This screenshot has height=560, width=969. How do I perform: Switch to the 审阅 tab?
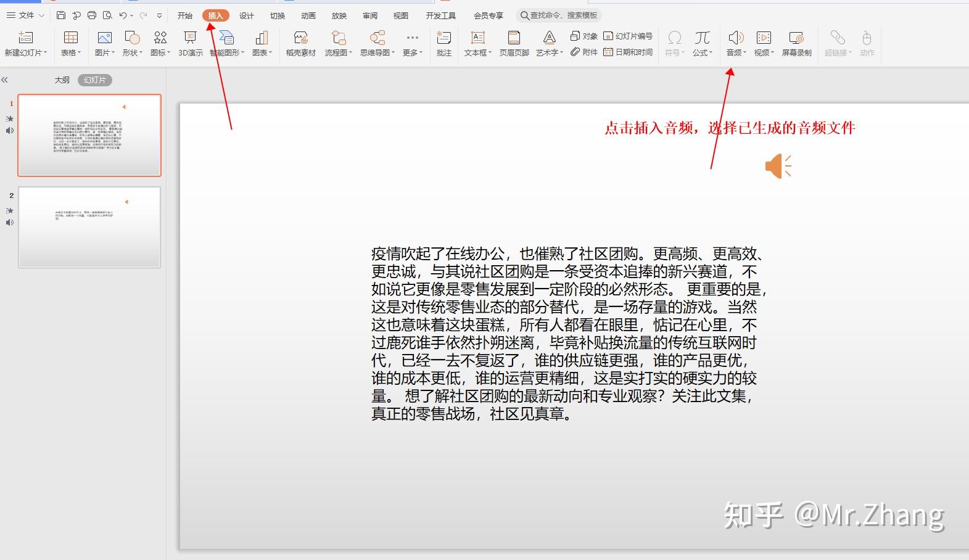point(370,15)
